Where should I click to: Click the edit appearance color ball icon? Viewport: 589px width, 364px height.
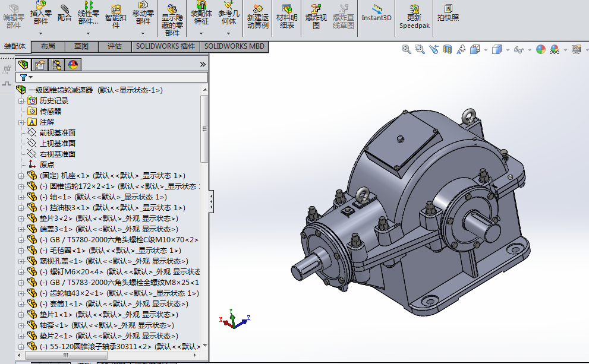(540, 50)
